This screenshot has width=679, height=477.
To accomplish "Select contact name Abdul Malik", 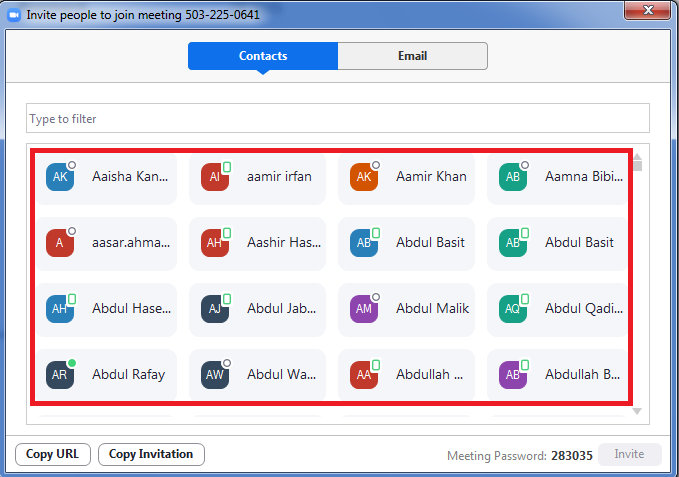I will 433,309.
